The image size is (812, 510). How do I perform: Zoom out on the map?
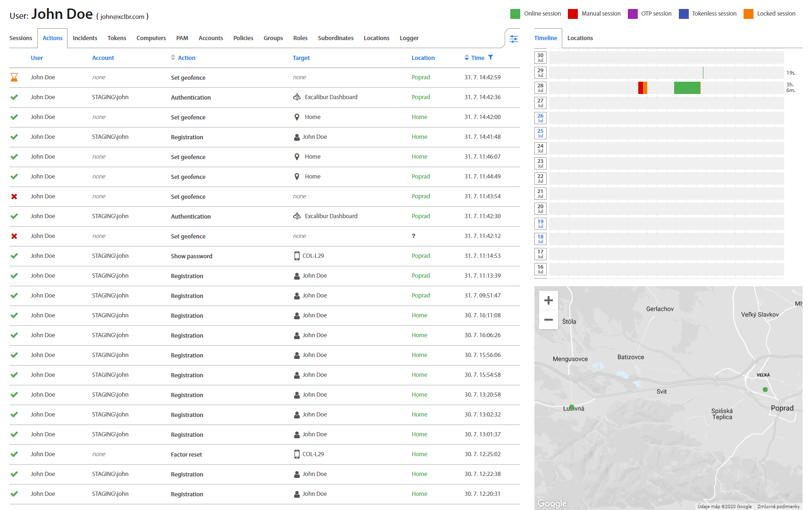[x=548, y=320]
